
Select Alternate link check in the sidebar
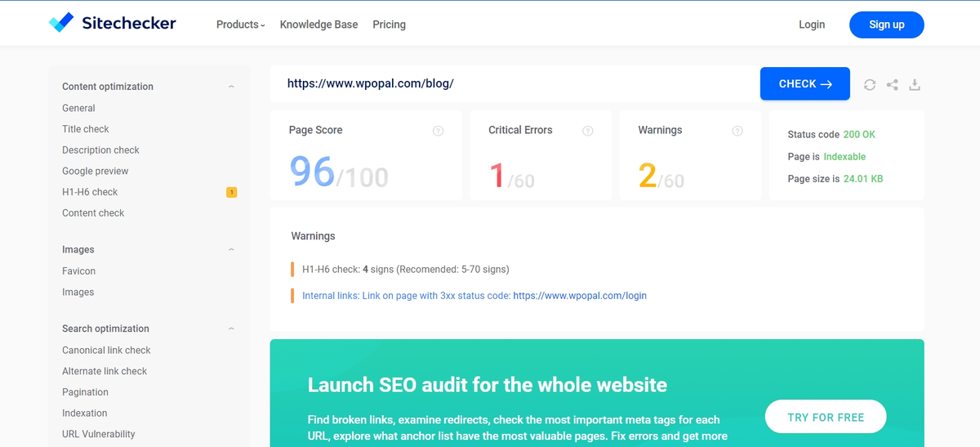pos(105,371)
